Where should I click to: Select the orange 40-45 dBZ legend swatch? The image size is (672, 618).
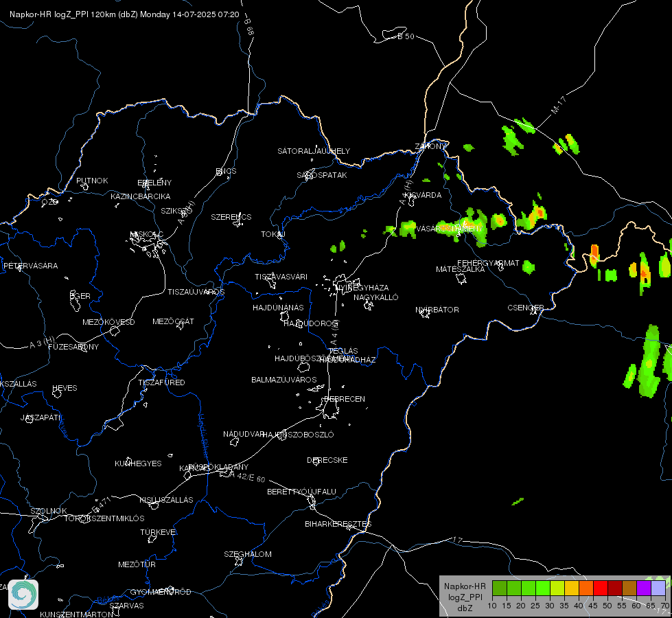[x=586, y=588]
